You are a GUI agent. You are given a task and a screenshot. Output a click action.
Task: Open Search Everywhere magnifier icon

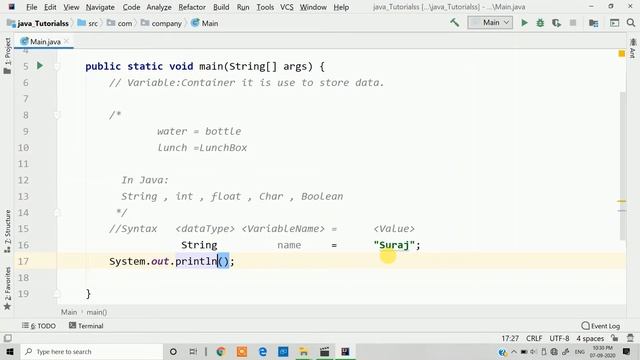pos(631,23)
